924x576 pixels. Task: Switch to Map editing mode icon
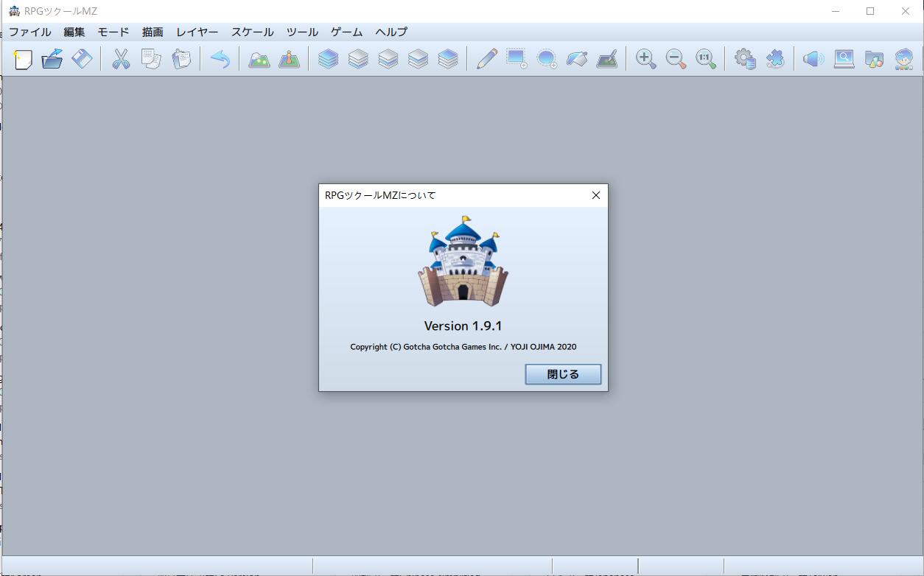[259, 59]
